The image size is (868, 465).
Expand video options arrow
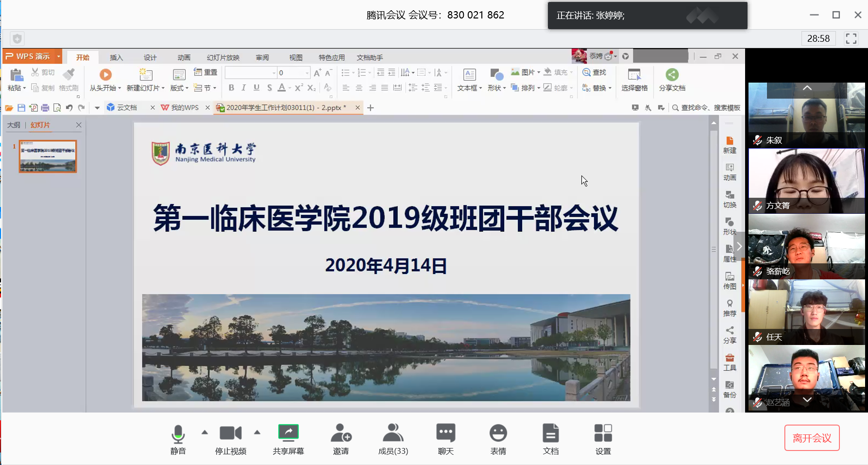point(257,432)
